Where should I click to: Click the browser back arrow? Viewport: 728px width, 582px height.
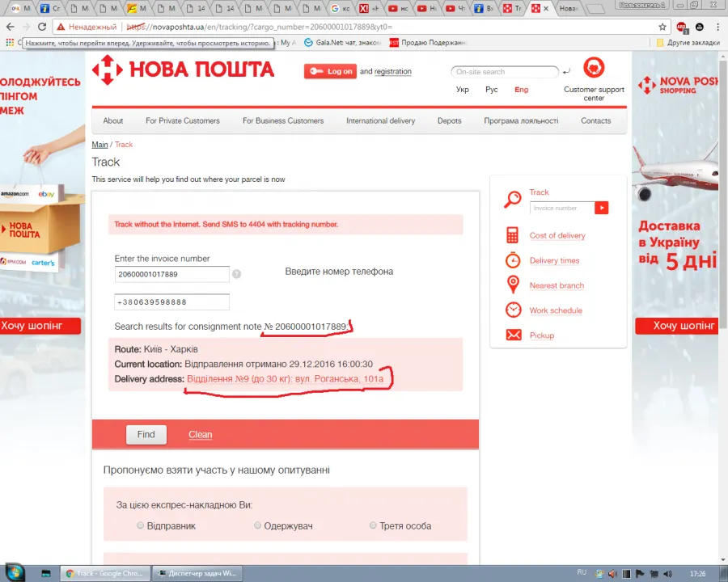coord(11,27)
